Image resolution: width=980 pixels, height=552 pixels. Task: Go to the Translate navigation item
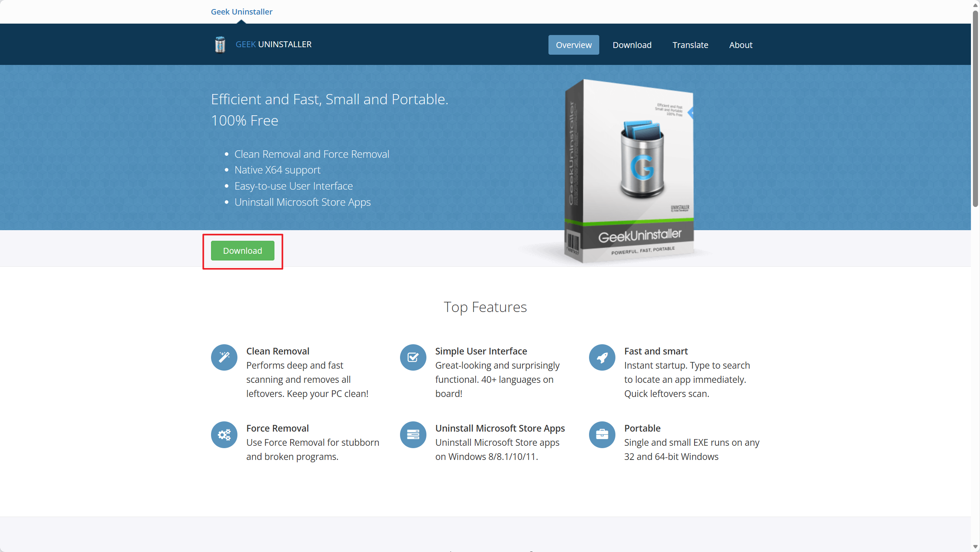[690, 45]
